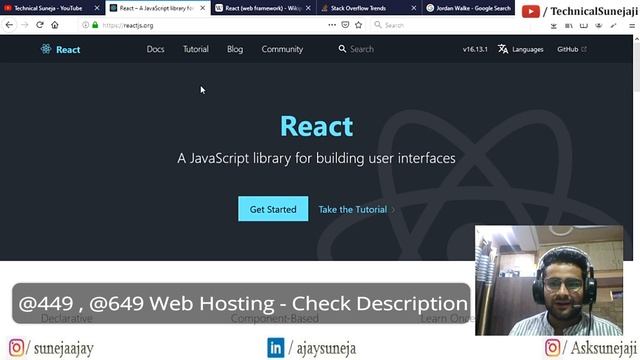Click the v16.13.1 version link
640x360 pixels.
point(475,49)
